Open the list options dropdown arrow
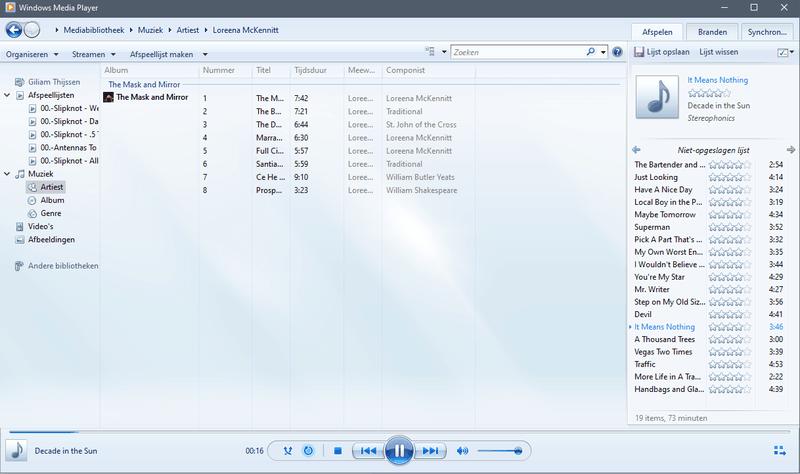Image resolution: width=800 pixels, height=474 pixels. [x=792, y=52]
